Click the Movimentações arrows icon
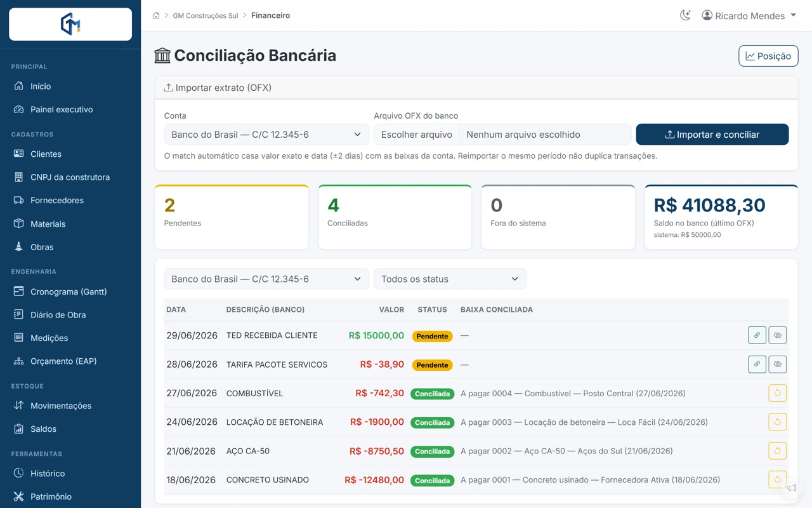The width and height of the screenshot is (812, 508). pos(18,405)
